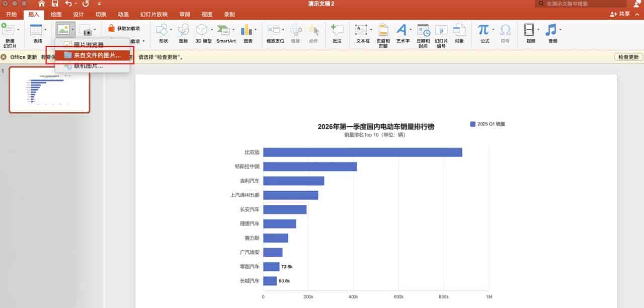Expand the 公式 dropdown arrow

coord(493,30)
